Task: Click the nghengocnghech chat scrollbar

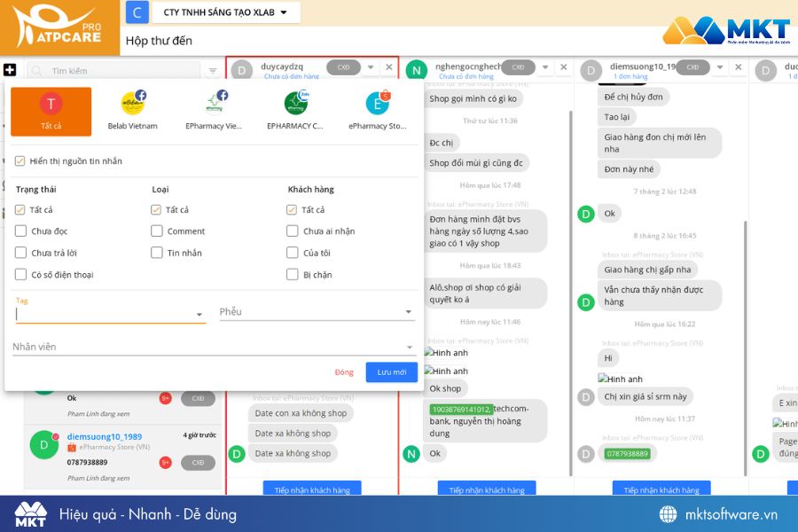Action: click(x=570, y=293)
